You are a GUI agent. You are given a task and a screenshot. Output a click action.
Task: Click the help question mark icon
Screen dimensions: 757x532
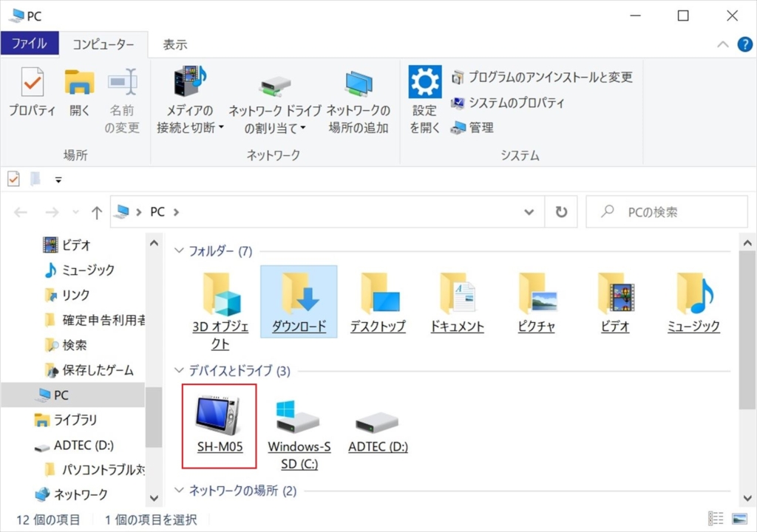pos(745,44)
